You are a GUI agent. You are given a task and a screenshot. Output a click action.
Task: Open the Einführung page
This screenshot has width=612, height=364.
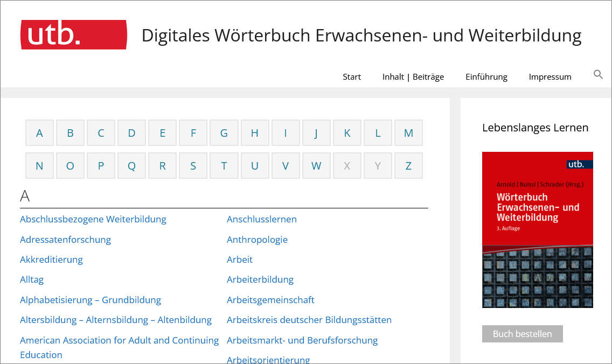click(486, 77)
